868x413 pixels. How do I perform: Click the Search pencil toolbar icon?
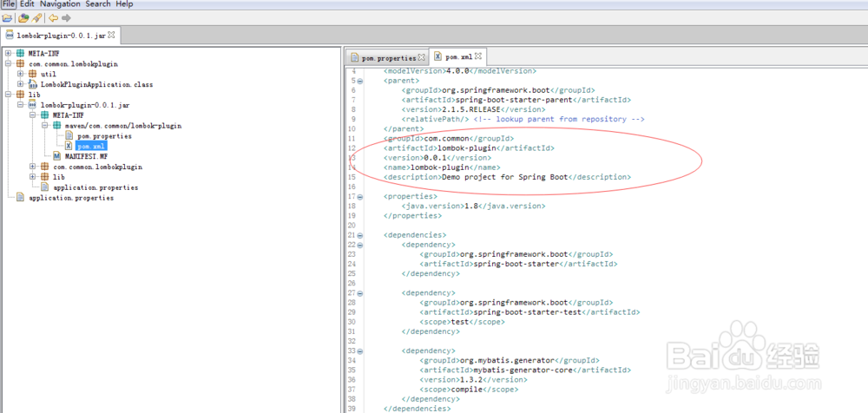(x=36, y=17)
